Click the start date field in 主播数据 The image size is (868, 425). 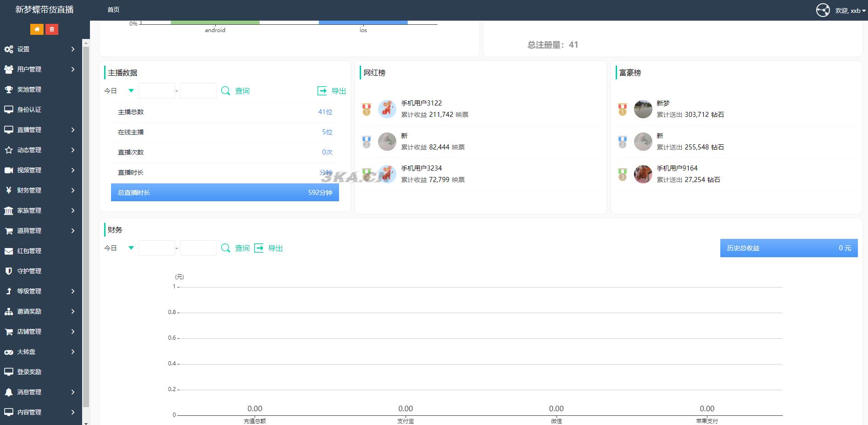pos(157,91)
